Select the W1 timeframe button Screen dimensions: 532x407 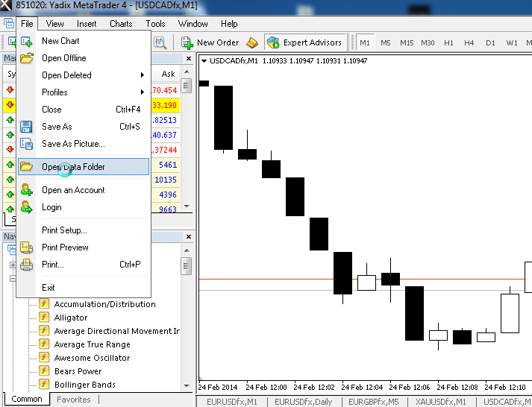point(512,43)
